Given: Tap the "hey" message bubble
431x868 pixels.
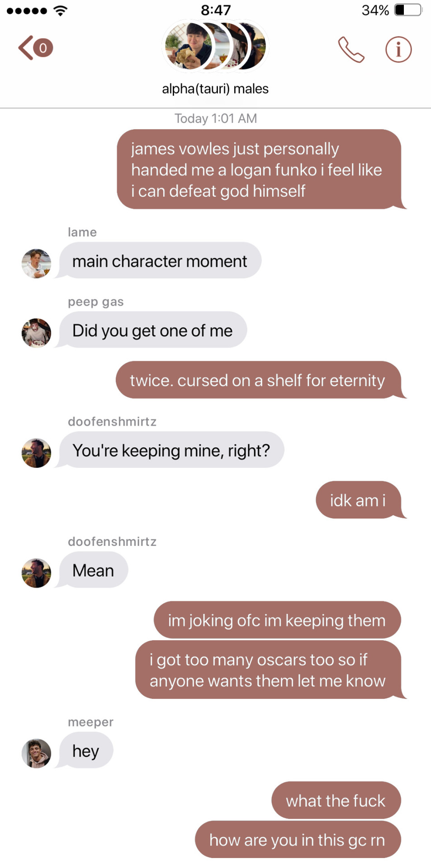Looking at the screenshot, I should (86, 750).
